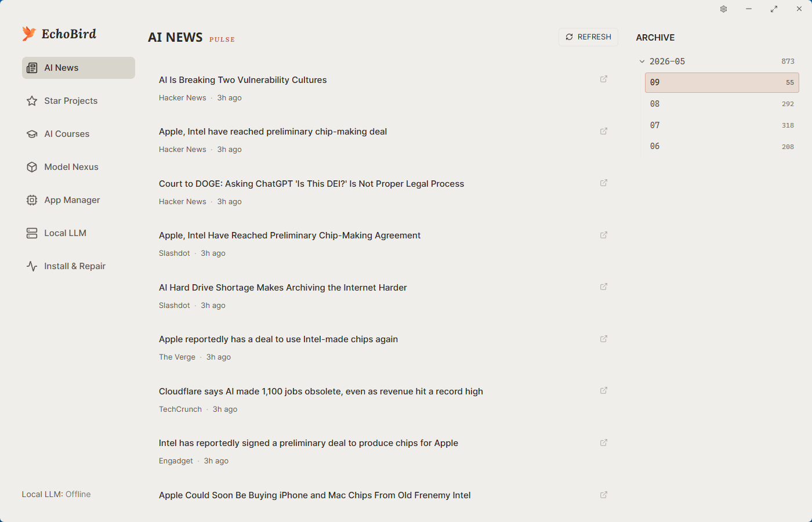Switch to the Local LLM section
The width and height of the screenshot is (812, 522).
click(x=65, y=233)
